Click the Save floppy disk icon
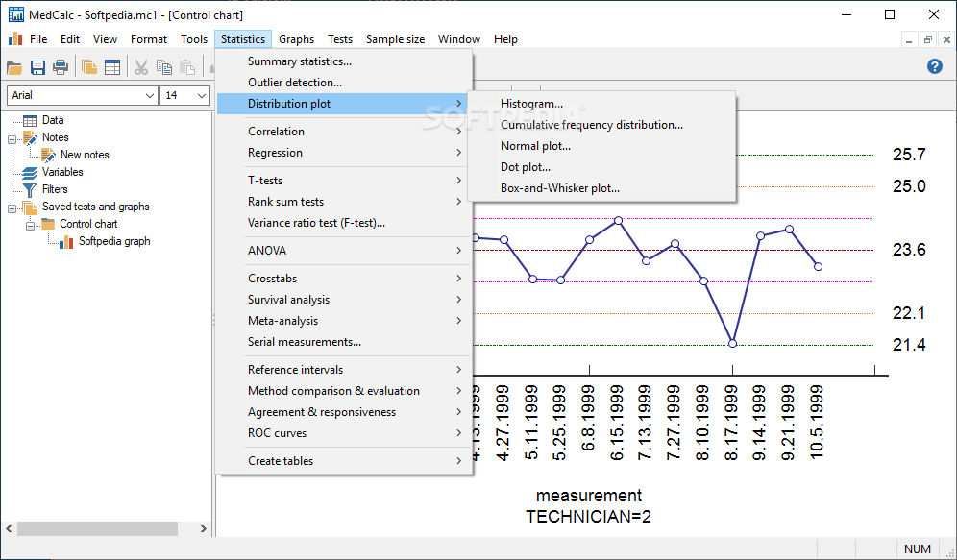This screenshot has width=957, height=560. (37, 67)
